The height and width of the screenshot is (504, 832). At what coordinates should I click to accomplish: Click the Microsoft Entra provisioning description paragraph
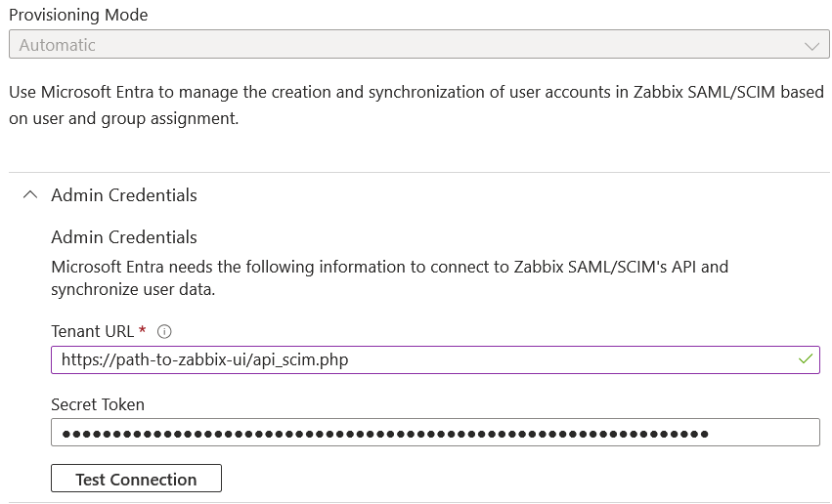click(x=416, y=105)
